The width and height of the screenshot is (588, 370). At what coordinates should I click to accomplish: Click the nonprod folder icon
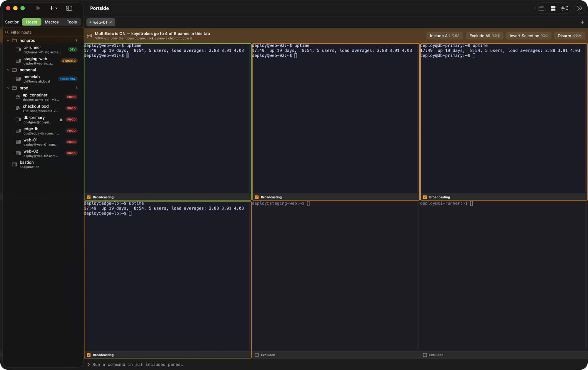coord(14,41)
